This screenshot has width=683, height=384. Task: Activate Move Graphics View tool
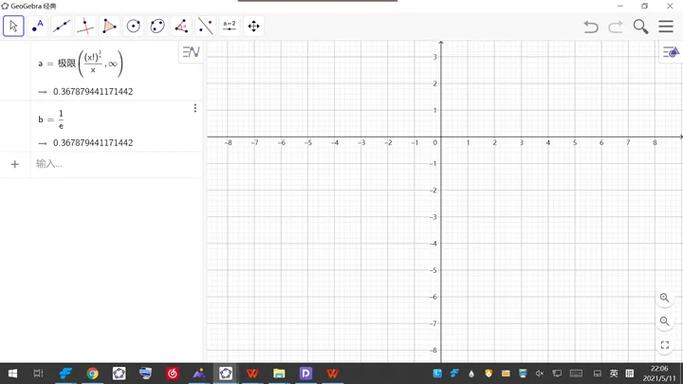[254, 26]
